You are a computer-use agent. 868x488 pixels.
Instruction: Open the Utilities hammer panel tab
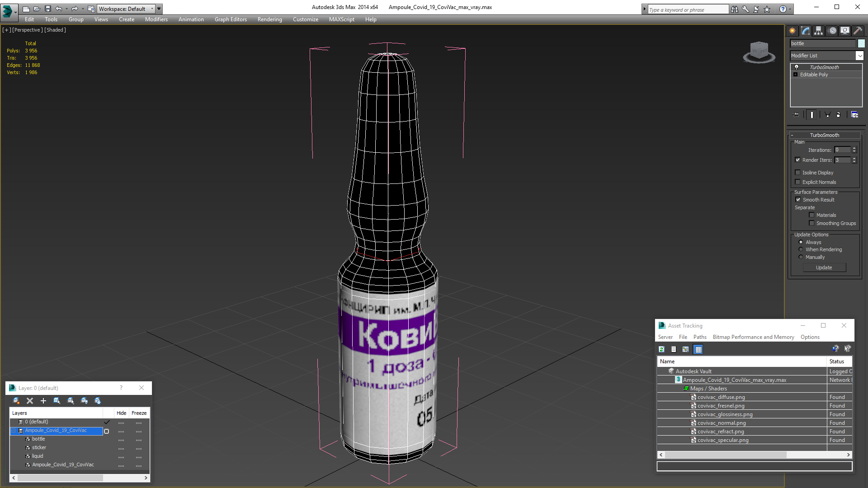tap(858, 31)
